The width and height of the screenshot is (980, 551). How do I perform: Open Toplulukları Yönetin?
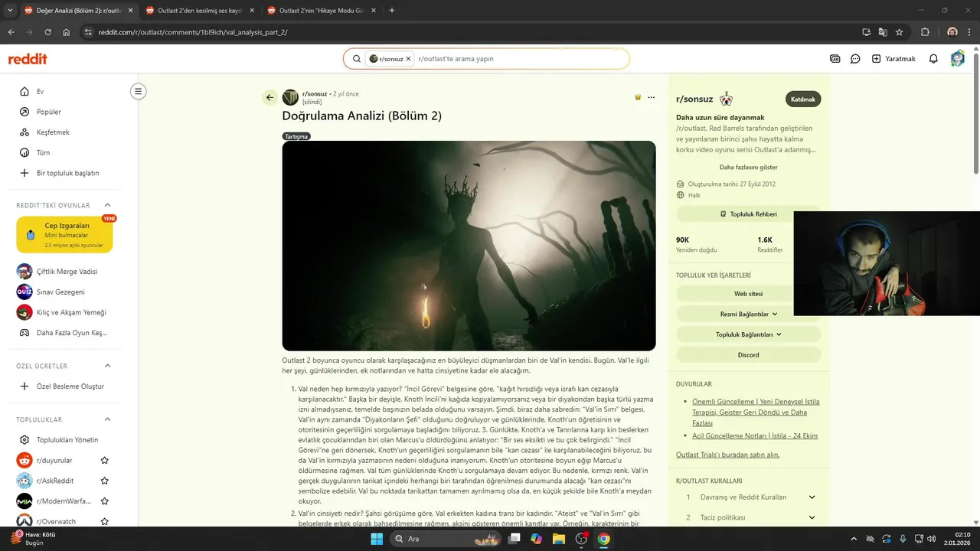tap(69, 440)
